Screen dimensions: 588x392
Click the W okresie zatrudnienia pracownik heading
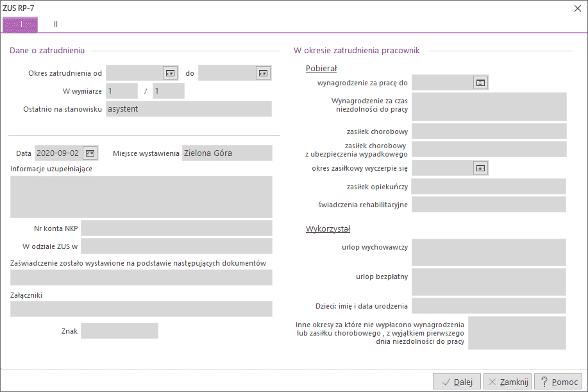click(357, 50)
